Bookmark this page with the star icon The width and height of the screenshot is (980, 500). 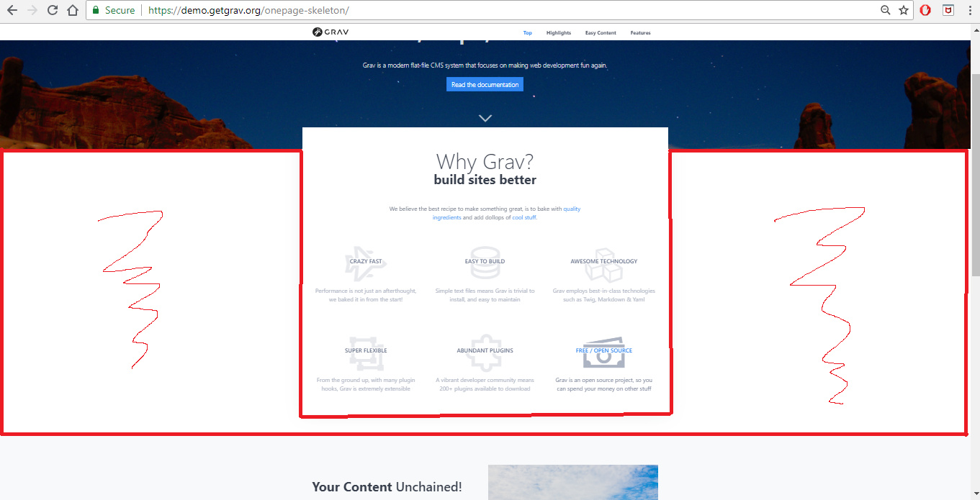tap(904, 11)
